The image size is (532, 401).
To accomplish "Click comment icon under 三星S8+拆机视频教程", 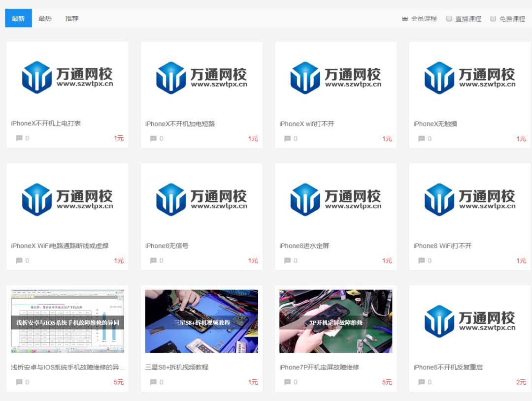I will coord(153,382).
